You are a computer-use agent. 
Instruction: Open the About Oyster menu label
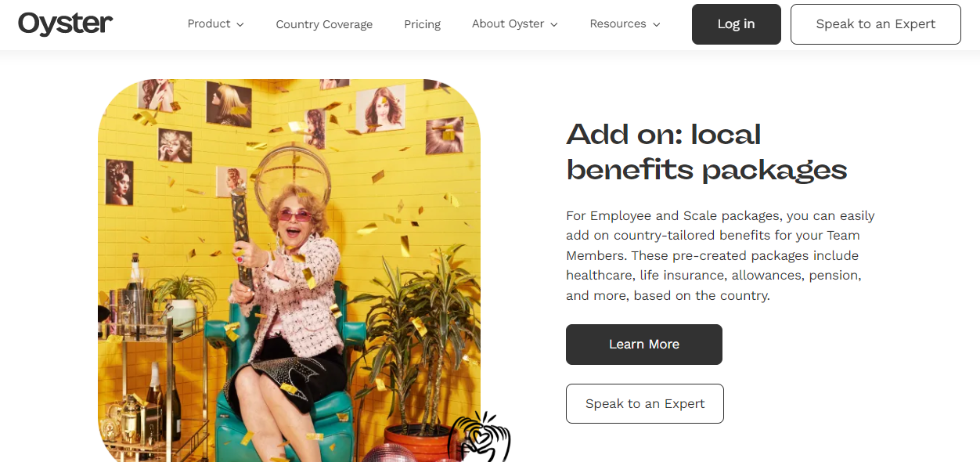[x=508, y=23]
